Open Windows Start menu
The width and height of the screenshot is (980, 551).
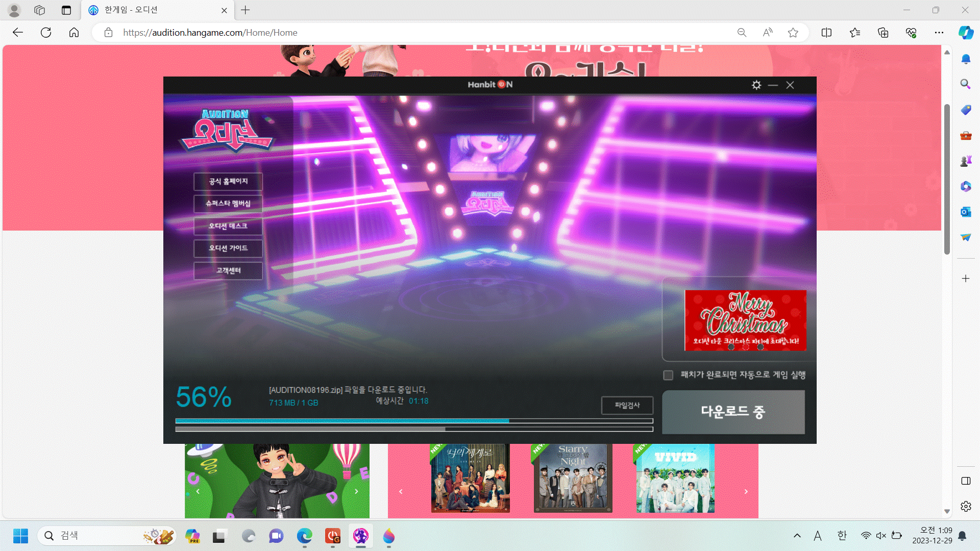pos(20,536)
